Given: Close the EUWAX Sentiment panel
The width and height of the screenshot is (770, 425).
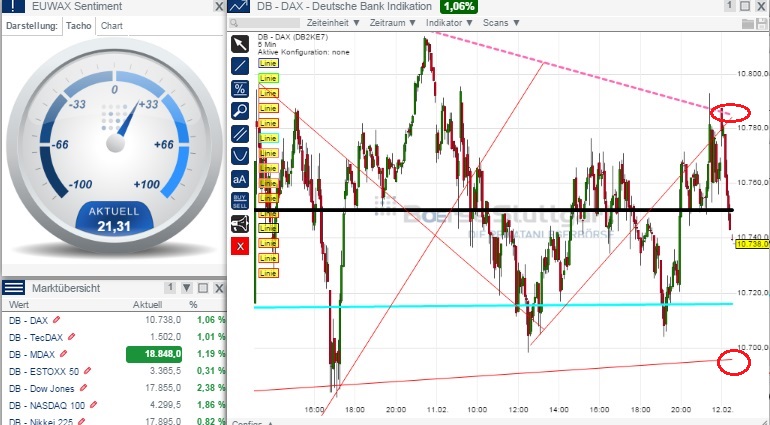Looking at the screenshot, I should pyautogui.click(x=219, y=6).
